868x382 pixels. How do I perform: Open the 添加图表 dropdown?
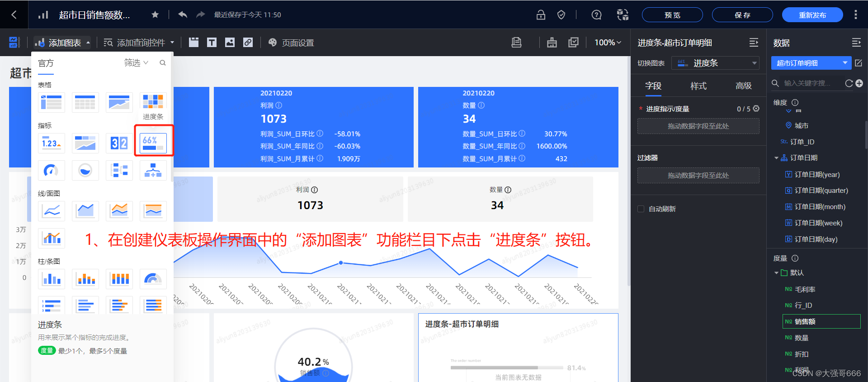(62, 43)
